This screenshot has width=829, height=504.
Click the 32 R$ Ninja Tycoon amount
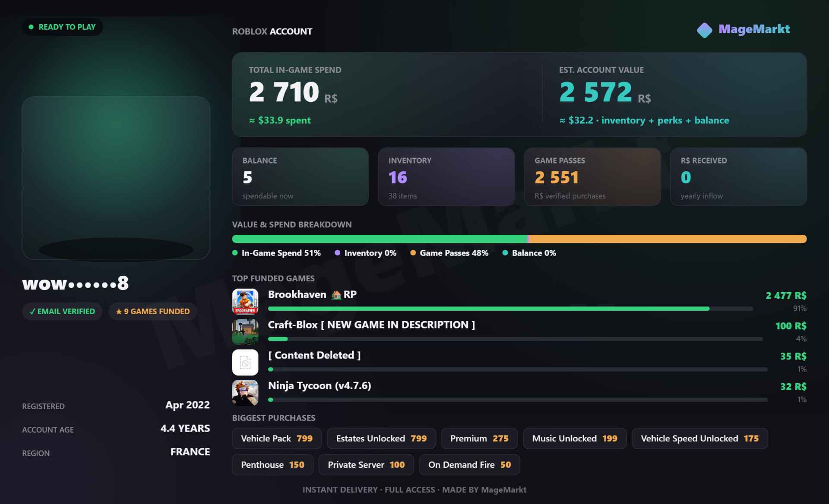(x=793, y=387)
